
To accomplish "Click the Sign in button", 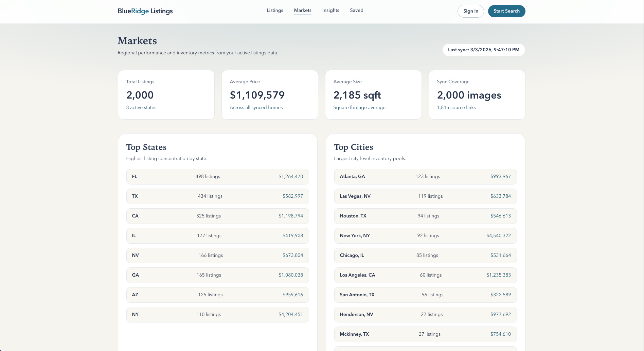I will click(470, 11).
